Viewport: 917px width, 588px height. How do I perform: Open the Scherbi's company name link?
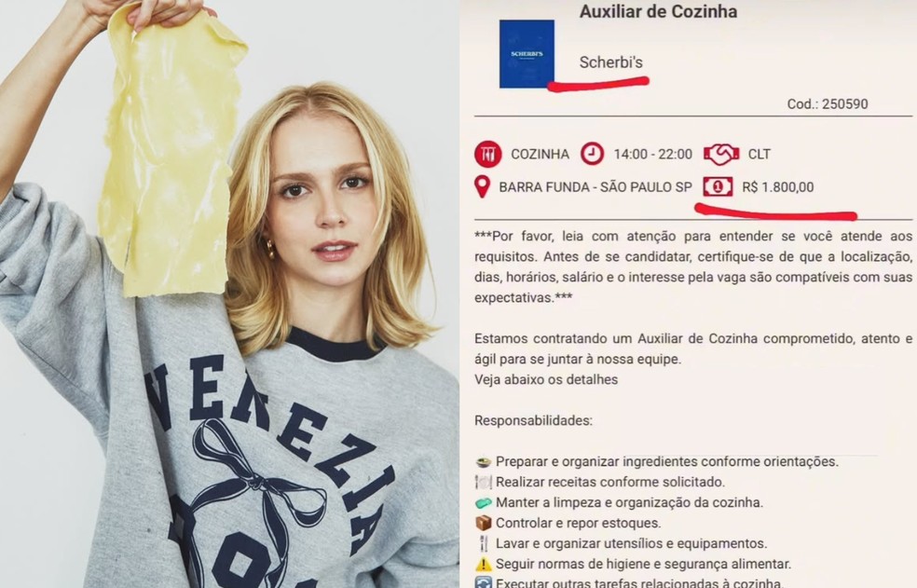pos(610,62)
